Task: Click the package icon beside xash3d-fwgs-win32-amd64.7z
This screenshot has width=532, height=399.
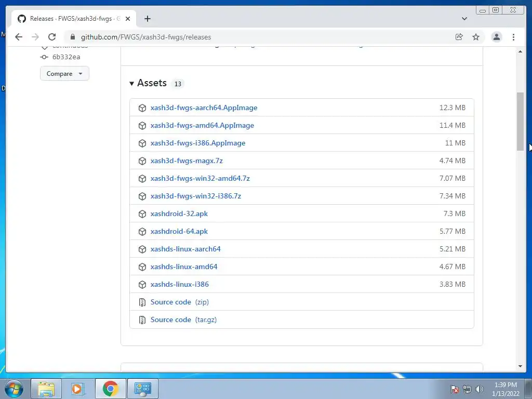Action: click(x=142, y=179)
